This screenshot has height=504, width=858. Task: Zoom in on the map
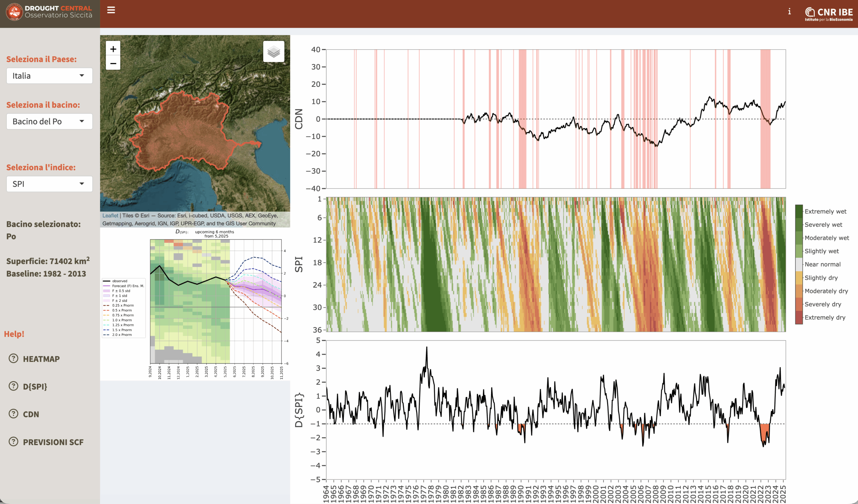pos(113,49)
